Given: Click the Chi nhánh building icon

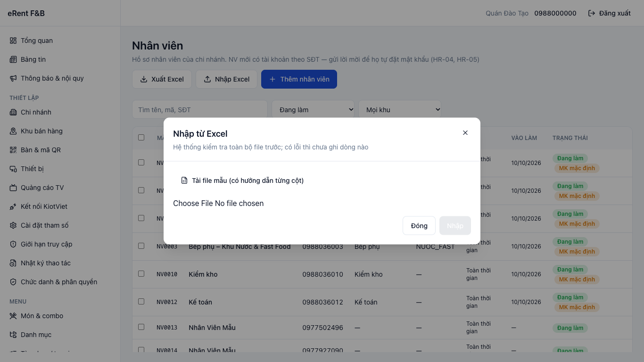Looking at the screenshot, I should pos(13,112).
